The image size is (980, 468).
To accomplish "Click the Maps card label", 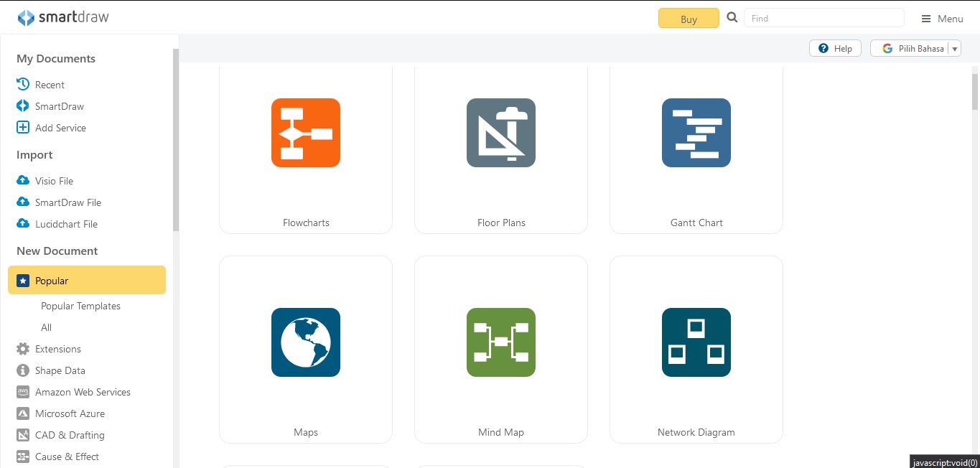I will pyautogui.click(x=306, y=432).
